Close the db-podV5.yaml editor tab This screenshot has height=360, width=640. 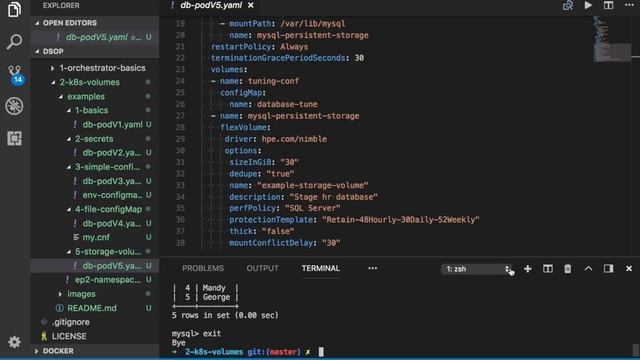point(251,5)
